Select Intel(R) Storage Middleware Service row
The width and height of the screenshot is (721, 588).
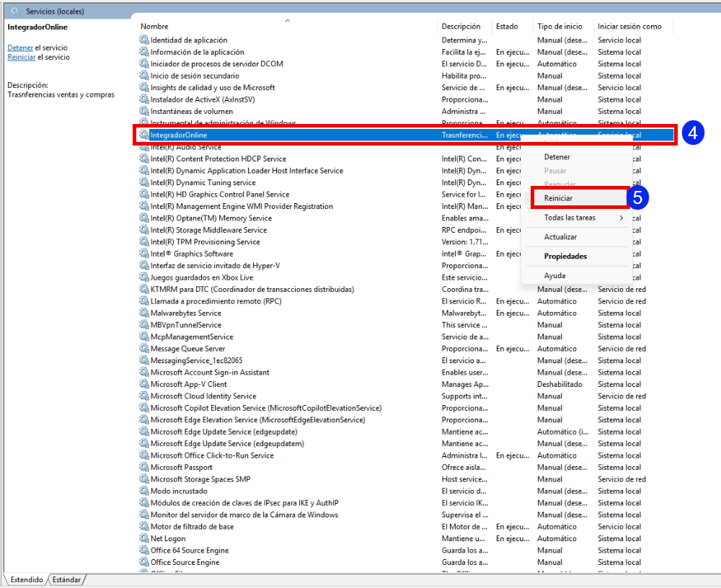(329, 230)
